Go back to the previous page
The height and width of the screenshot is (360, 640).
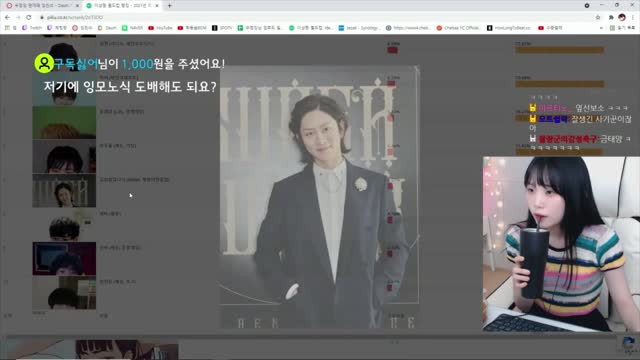[7, 18]
